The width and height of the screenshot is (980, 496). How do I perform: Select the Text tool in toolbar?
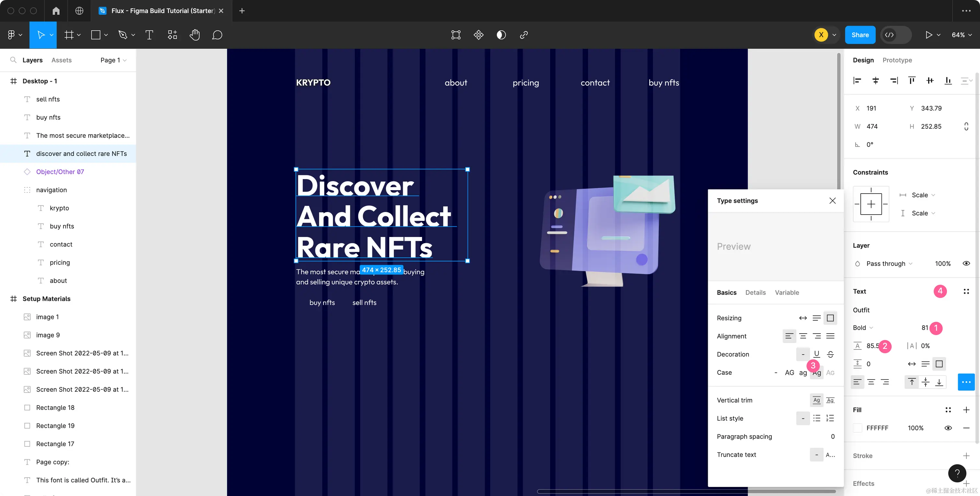[149, 35]
